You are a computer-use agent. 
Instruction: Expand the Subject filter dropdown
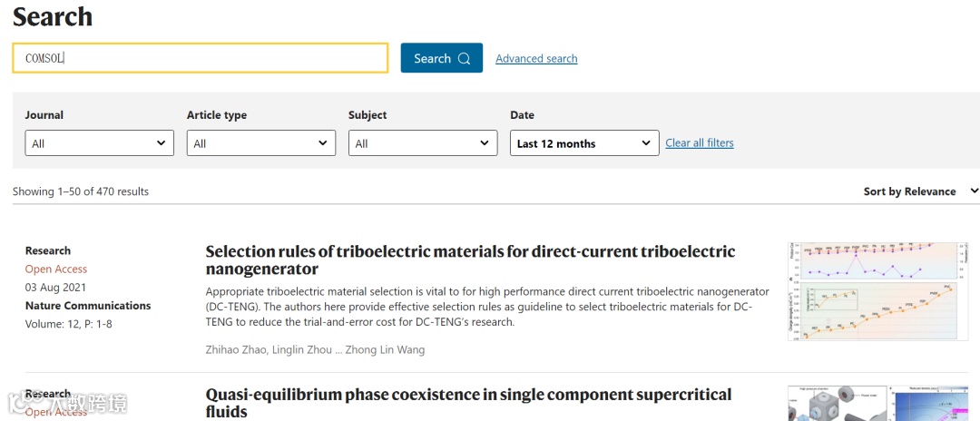422,143
